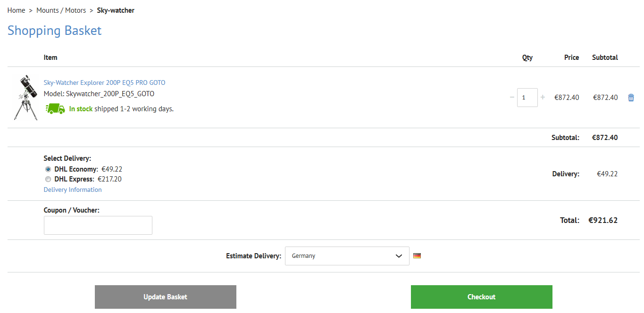Click the Qty column header
Image resolution: width=644 pixels, height=313 pixels.
coord(527,58)
